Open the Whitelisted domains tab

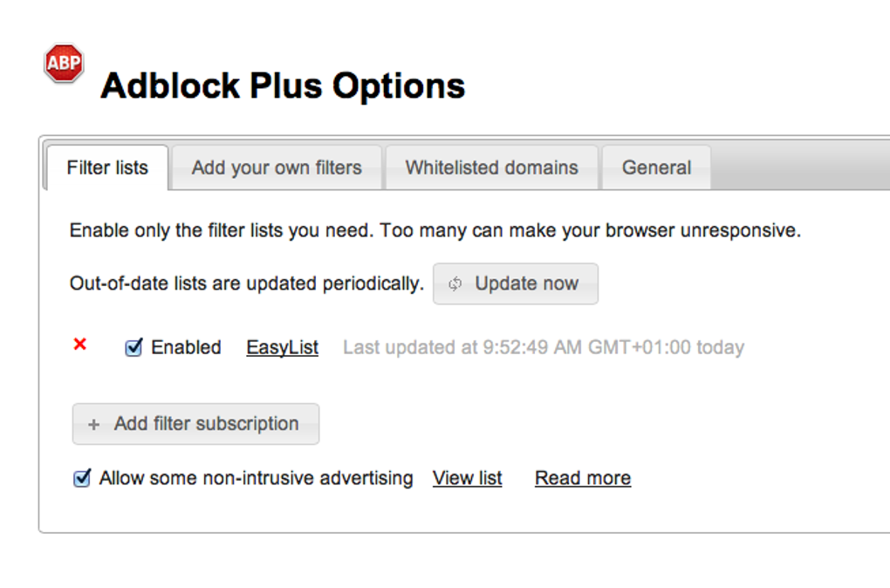[x=491, y=168]
